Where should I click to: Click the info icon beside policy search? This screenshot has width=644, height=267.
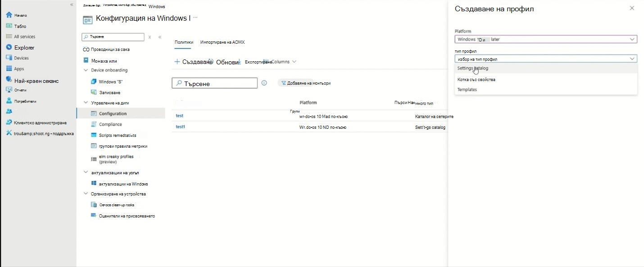click(264, 83)
